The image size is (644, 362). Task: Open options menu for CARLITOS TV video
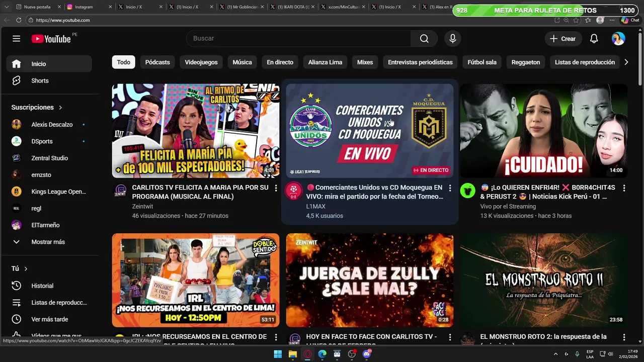tap(276, 188)
